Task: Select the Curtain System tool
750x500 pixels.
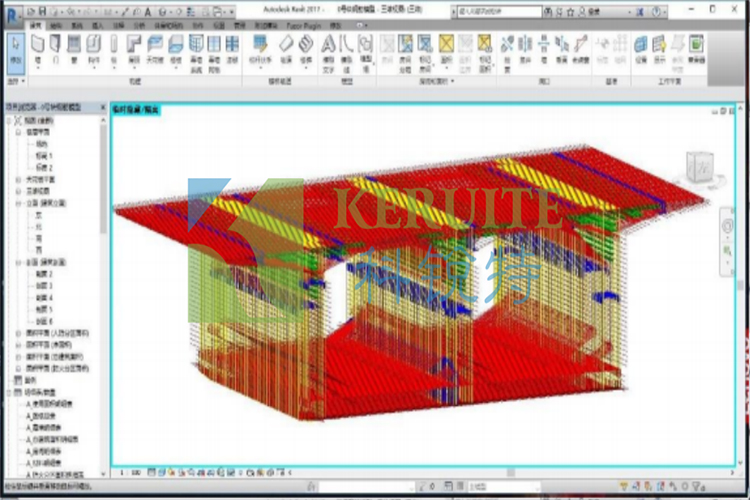Action: tap(196, 54)
